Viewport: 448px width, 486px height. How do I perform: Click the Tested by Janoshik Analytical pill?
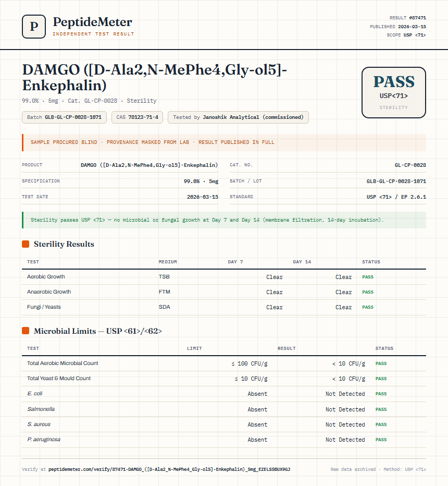point(238,117)
